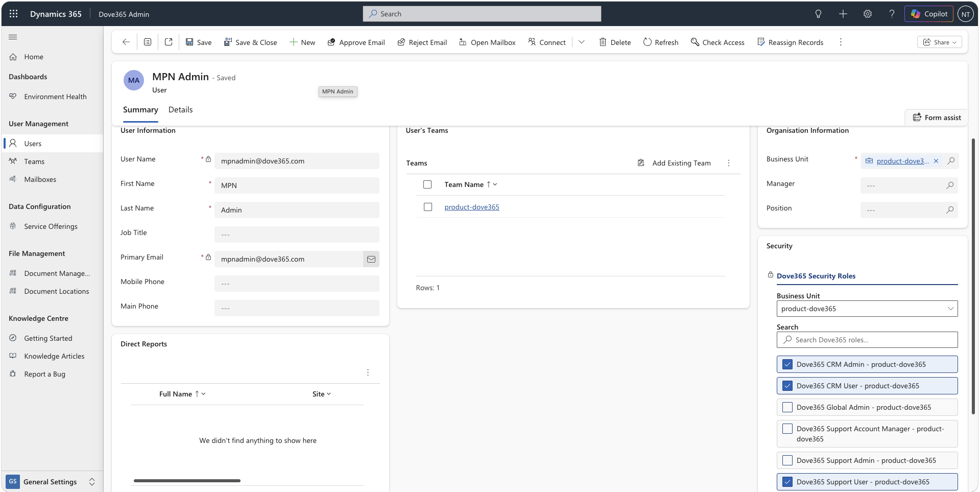Viewport: 980px width, 492px height.
Task: Check the Dove365 Support Admin role
Action: pos(787,460)
